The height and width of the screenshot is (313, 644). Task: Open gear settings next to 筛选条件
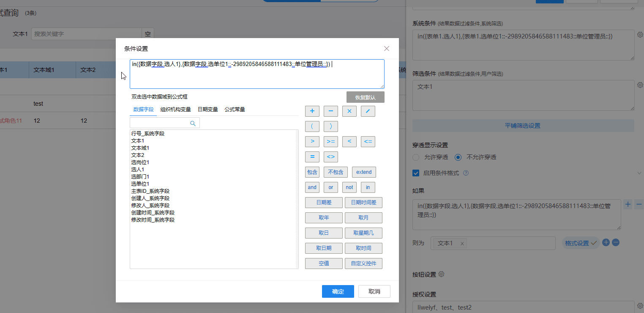[x=640, y=85]
